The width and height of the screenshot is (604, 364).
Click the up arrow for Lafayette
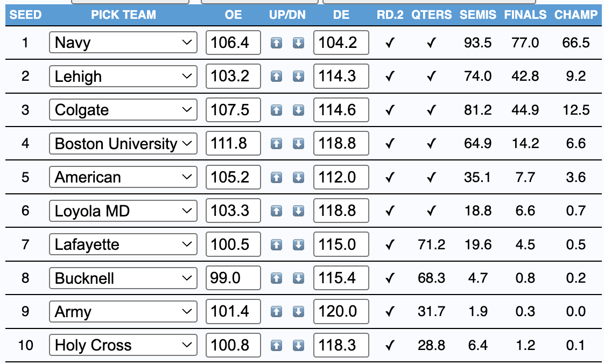pos(276,245)
